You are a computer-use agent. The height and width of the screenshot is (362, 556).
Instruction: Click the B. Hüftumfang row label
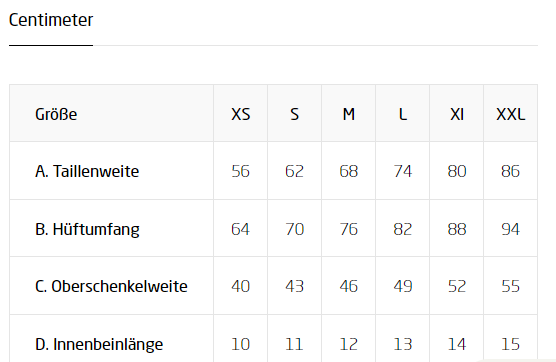click(87, 229)
